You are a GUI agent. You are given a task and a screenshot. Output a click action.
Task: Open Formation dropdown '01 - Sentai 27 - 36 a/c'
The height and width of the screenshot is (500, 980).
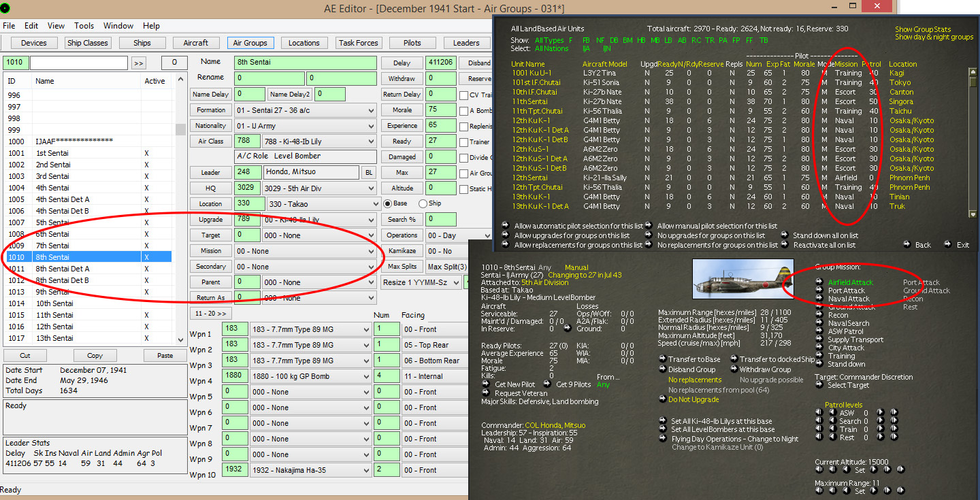click(x=306, y=110)
